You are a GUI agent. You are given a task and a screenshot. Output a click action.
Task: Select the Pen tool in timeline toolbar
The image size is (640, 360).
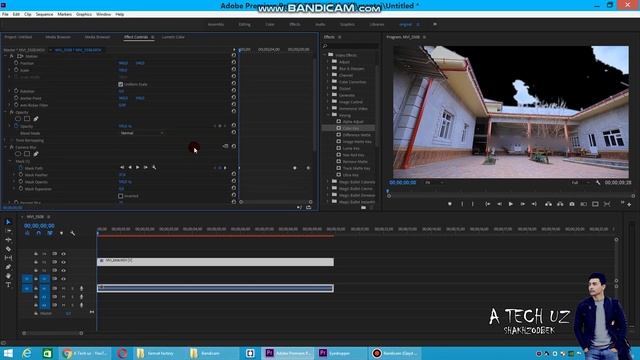(8, 267)
